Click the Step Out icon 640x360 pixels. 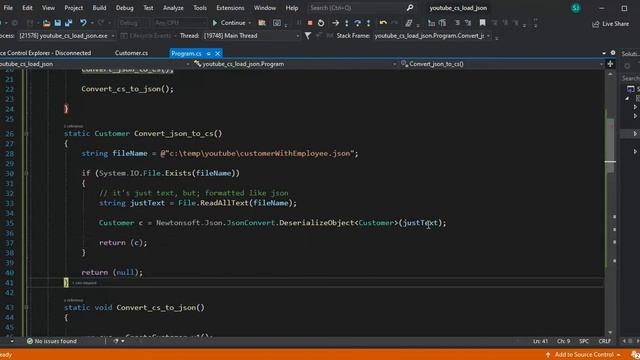tap(369, 23)
